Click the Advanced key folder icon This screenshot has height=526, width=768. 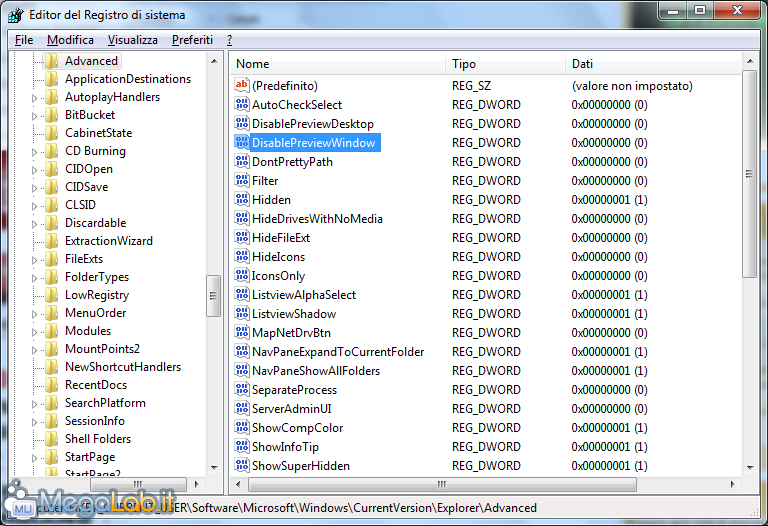[51, 61]
